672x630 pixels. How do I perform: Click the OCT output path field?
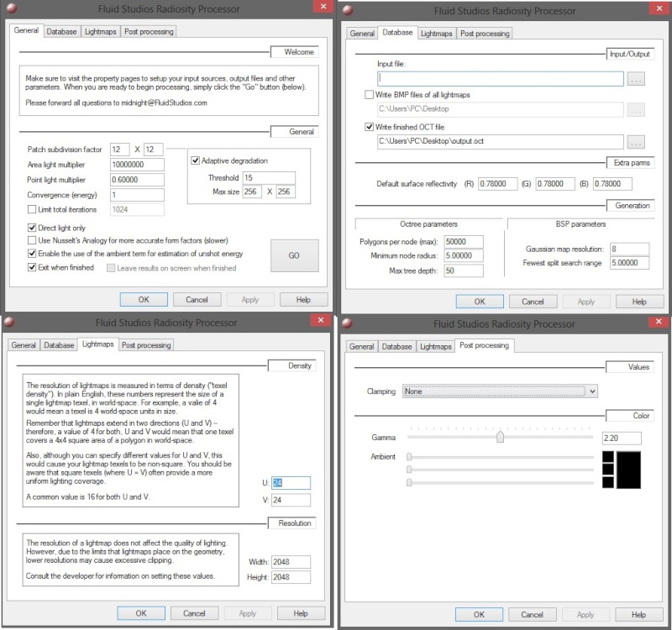pos(501,141)
